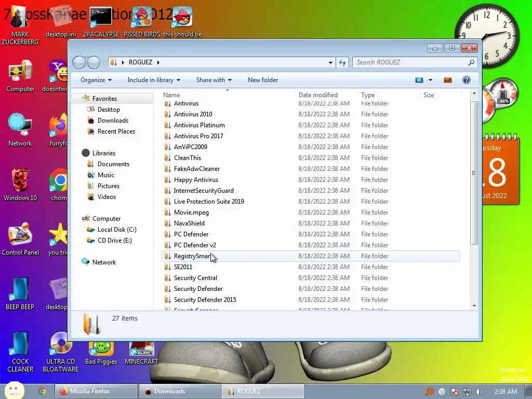Click the clock time in taskbar

pos(505,392)
